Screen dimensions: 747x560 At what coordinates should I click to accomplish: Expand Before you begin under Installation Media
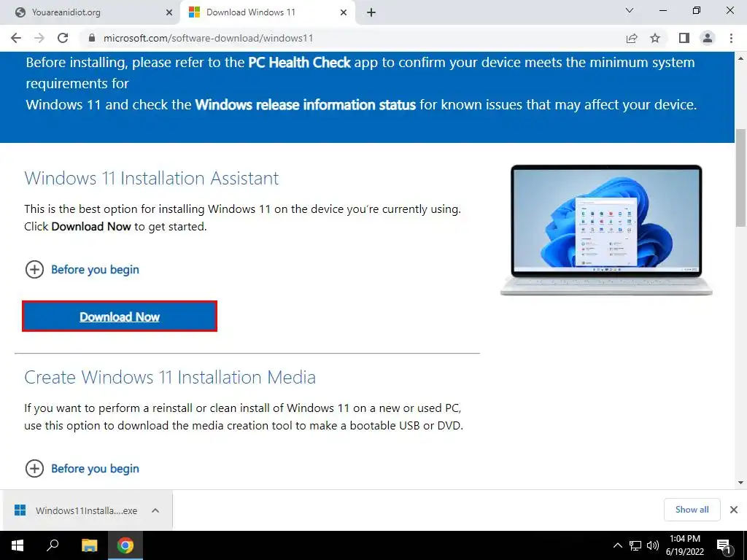click(x=82, y=469)
